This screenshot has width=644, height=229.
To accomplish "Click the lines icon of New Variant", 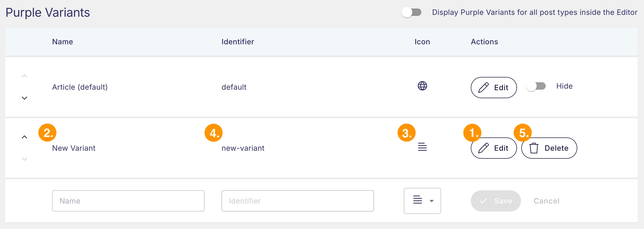I will pyautogui.click(x=422, y=147).
